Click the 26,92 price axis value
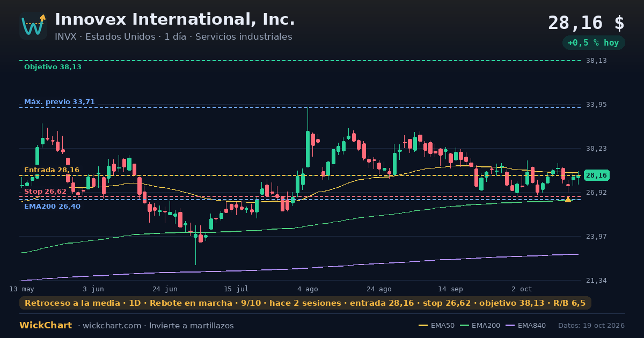 coord(596,193)
